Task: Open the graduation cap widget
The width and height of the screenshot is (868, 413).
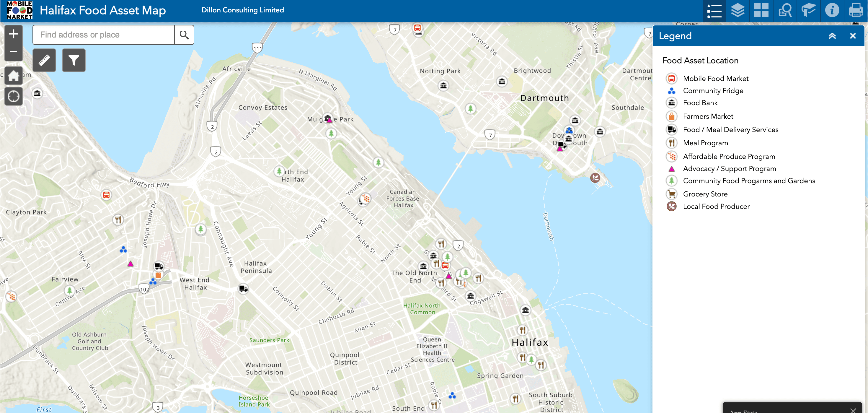Action: pyautogui.click(x=808, y=10)
